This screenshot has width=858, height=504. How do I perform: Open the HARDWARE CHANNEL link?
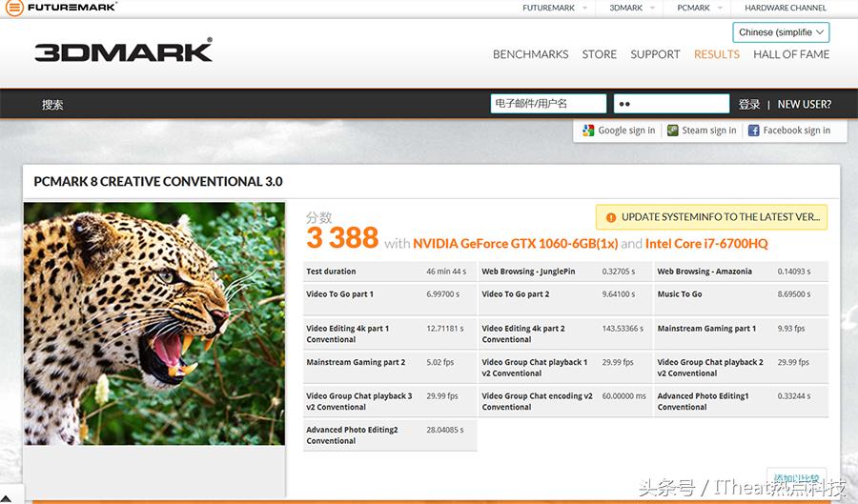click(786, 8)
